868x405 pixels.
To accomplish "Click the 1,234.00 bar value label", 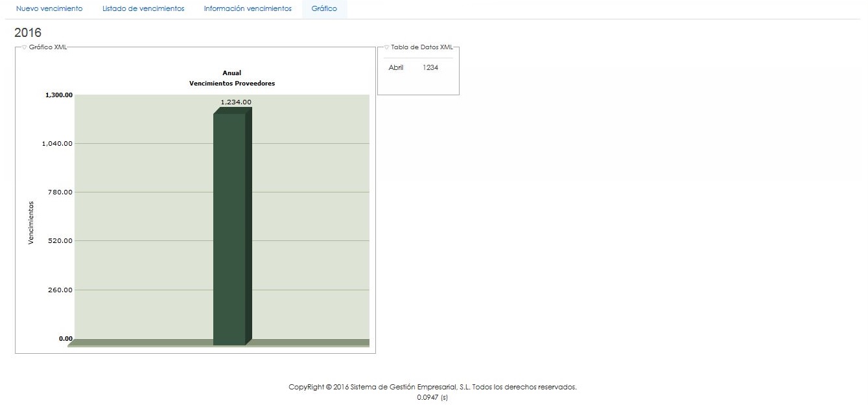I will [236, 102].
